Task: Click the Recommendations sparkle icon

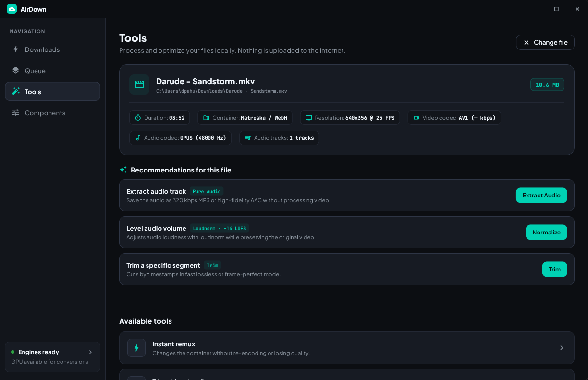Action: coord(123,170)
